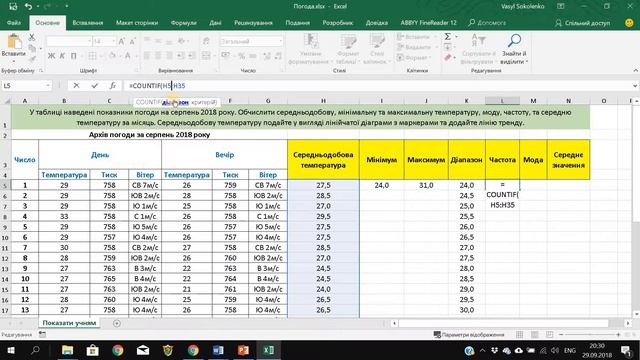Select the Показати учням sheet tab
The image size is (640, 360).
coord(69,323)
